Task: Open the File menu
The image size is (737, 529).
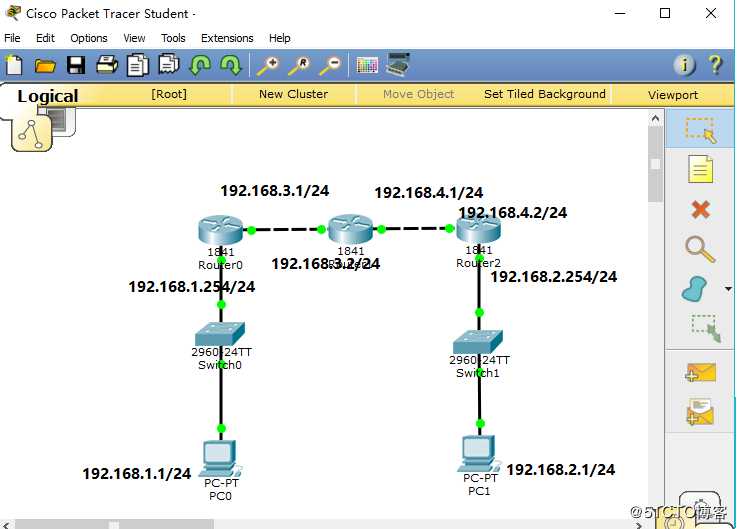Action: (x=12, y=38)
